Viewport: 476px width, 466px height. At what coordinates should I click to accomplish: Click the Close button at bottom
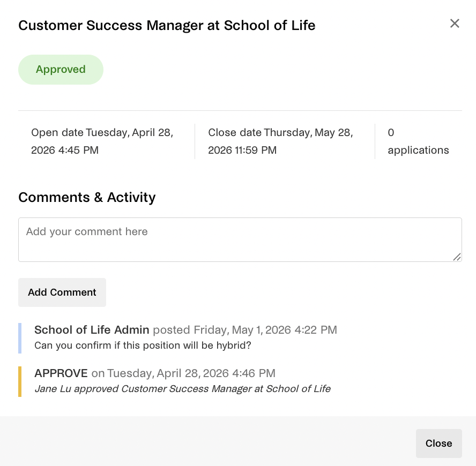tap(438, 444)
